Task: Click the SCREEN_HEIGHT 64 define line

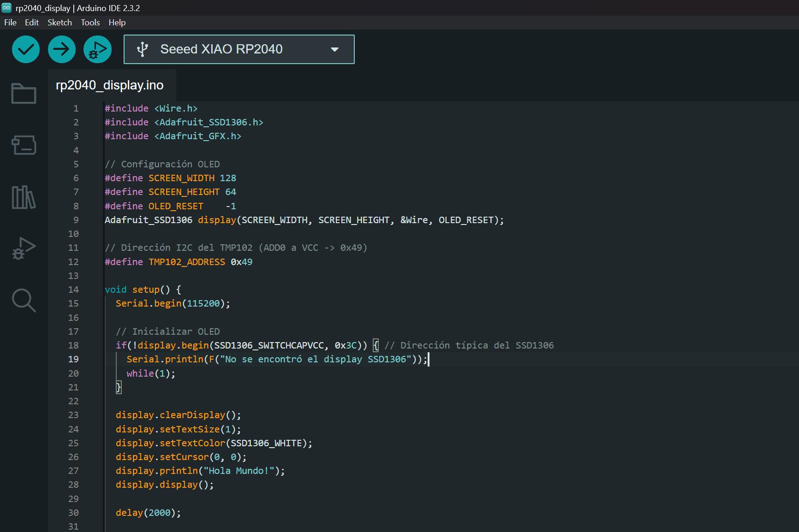Action: pyautogui.click(x=170, y=192)
